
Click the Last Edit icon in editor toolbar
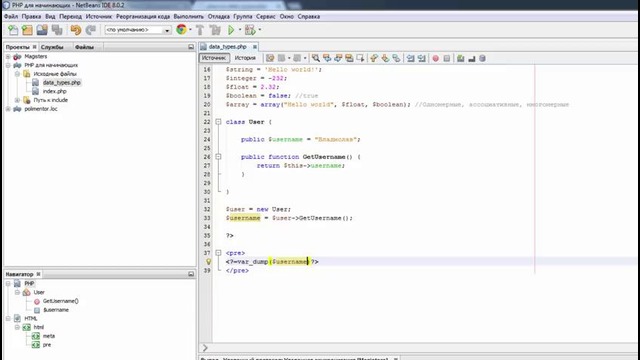pos(270,58)
